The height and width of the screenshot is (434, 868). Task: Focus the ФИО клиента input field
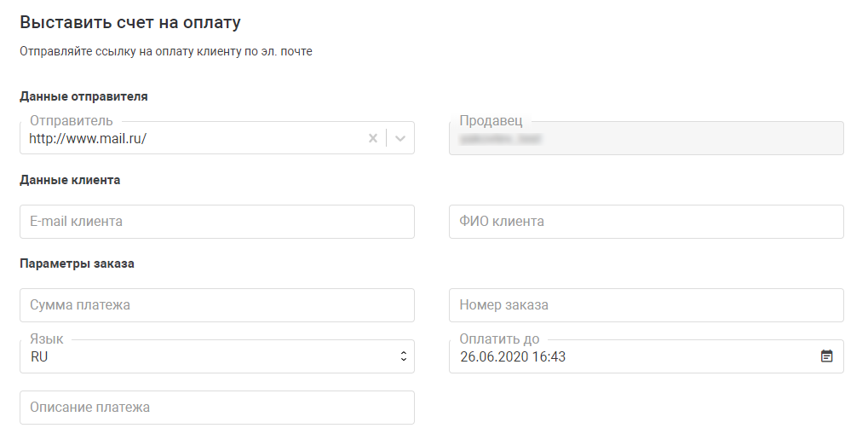646,222
